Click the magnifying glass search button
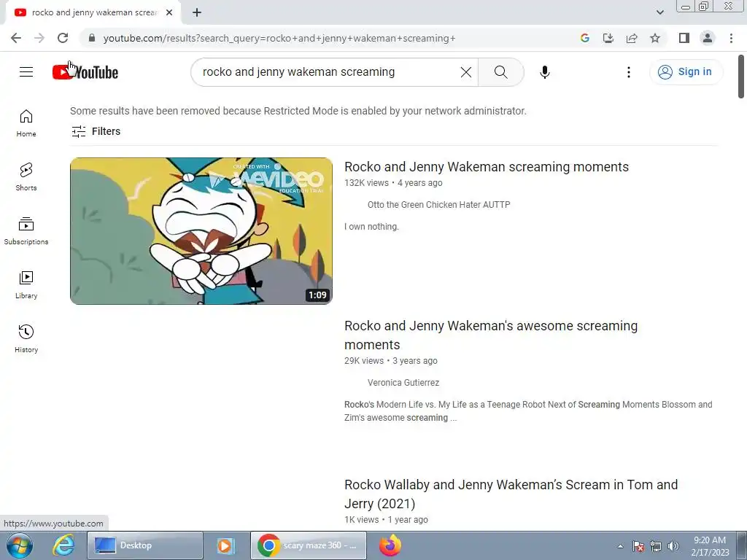 point(500,72)
